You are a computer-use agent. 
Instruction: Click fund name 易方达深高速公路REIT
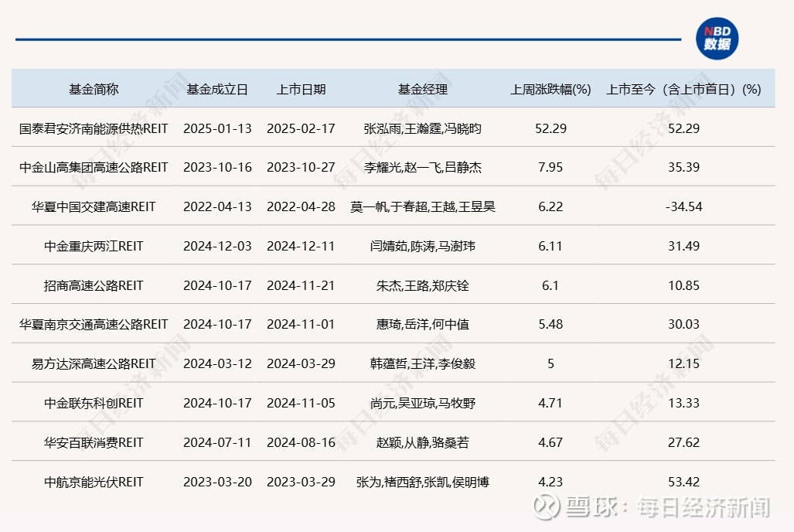point(94,363)
